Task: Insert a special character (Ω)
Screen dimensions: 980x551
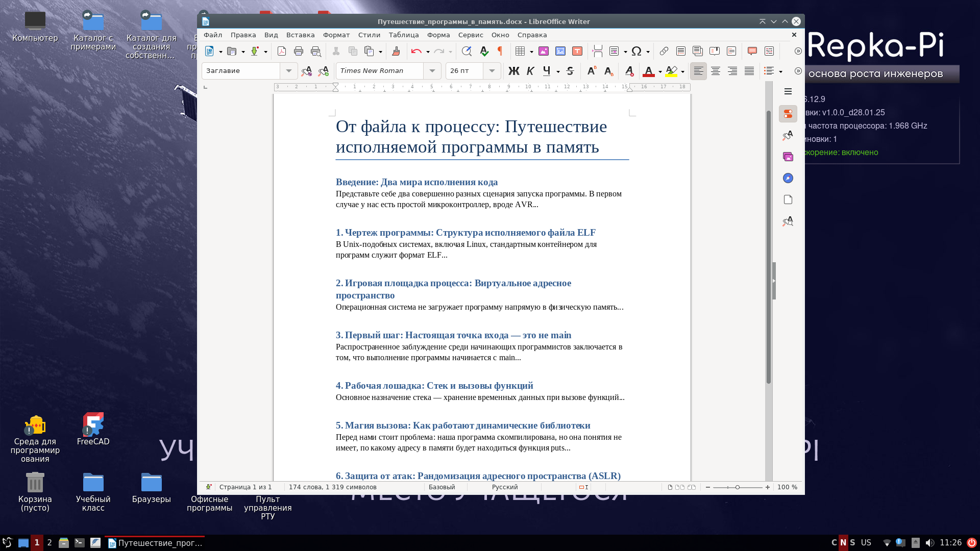Action: point(636,51)
